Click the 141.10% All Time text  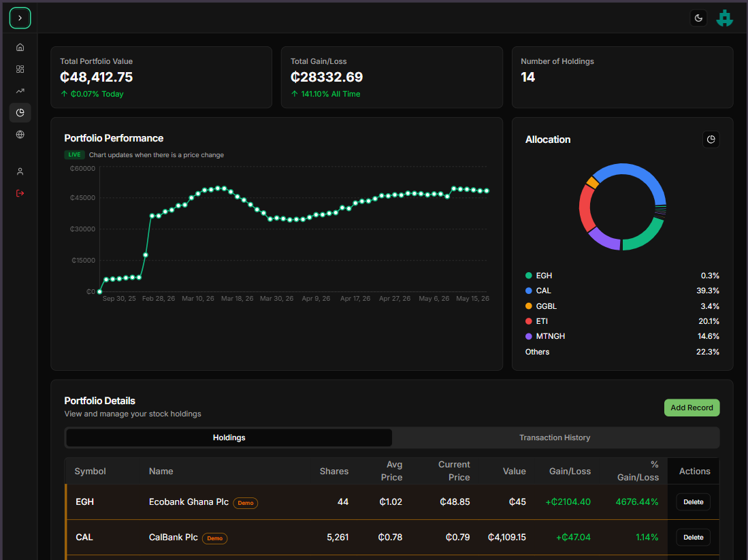tap(331, 94)
